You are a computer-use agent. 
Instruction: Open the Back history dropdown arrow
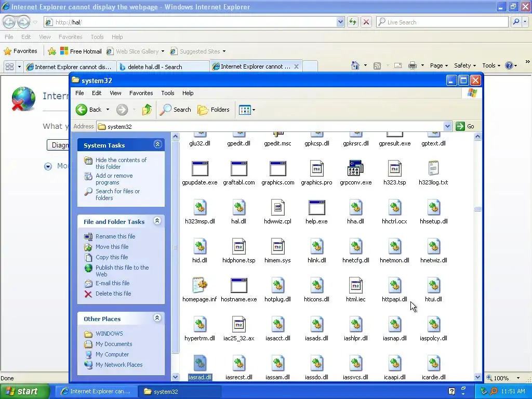click(x=108, y=110)
